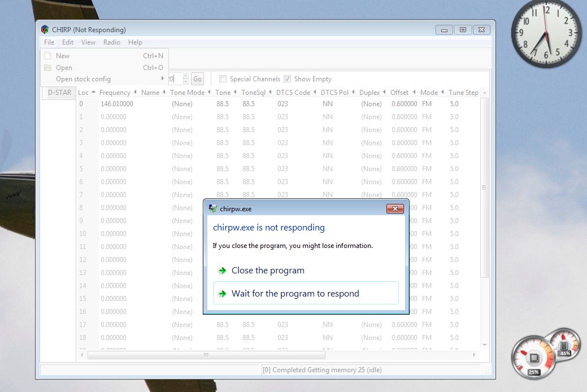
Task: Click the ToneSql column header
Action: coord(256,93)
